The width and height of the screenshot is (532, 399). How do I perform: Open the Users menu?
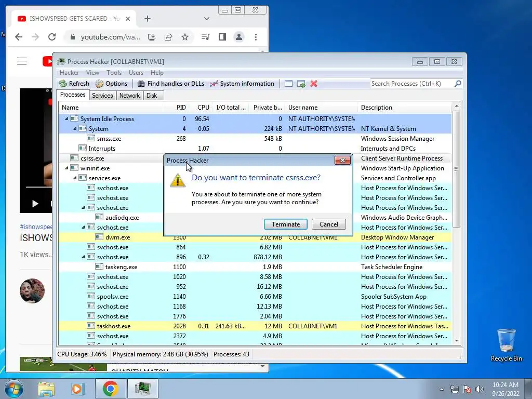(136, 73)
